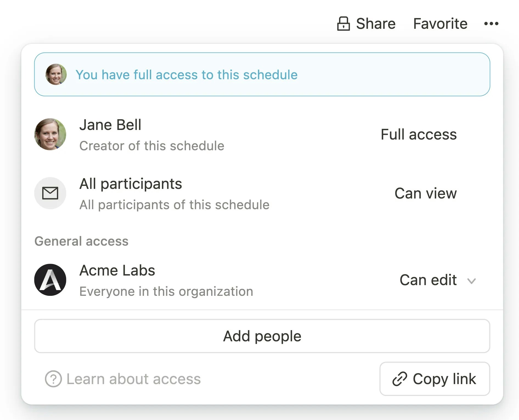Image resolution: width=519 pixels, height=420 pixels.
Task: Open the Learn about access link
Action: click(x=134, y=379)
